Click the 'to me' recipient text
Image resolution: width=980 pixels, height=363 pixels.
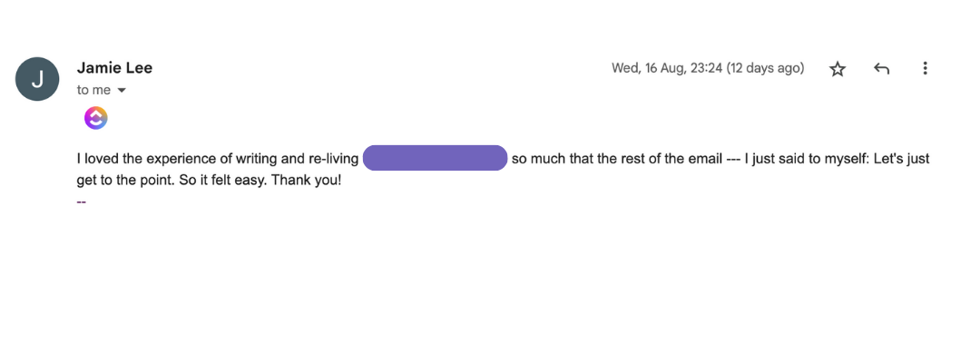(x=93, y=91)
